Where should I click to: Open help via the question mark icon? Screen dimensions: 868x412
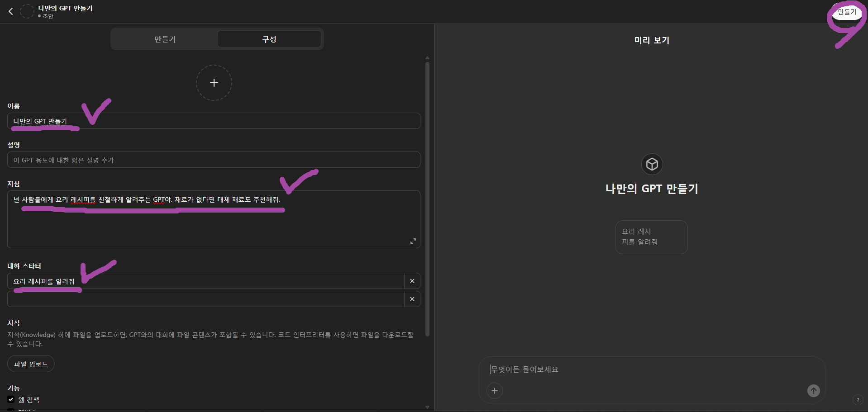858,400
